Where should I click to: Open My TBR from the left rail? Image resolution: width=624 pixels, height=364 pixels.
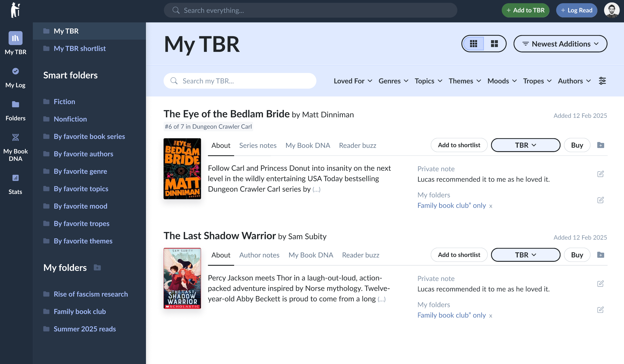[x=15, y=43]
